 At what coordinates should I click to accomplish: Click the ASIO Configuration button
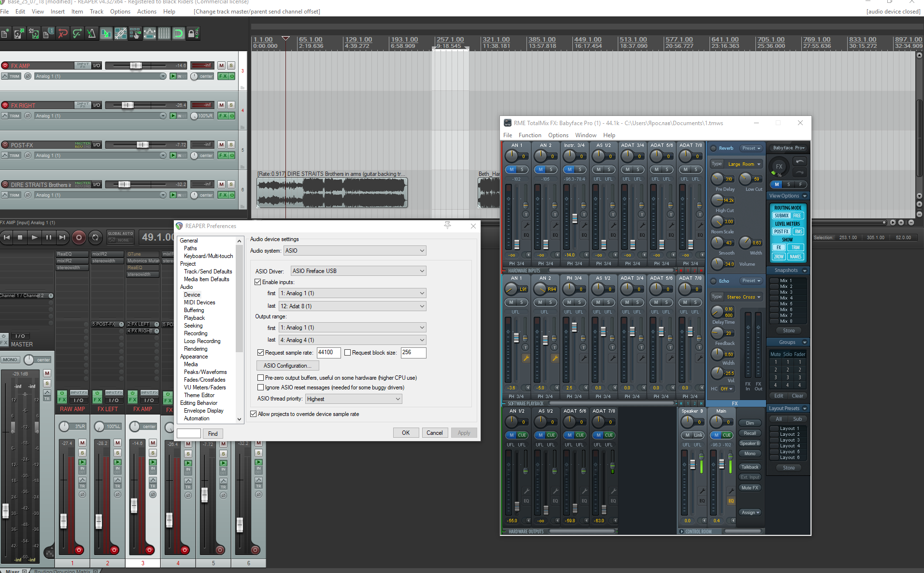point(287,366)
